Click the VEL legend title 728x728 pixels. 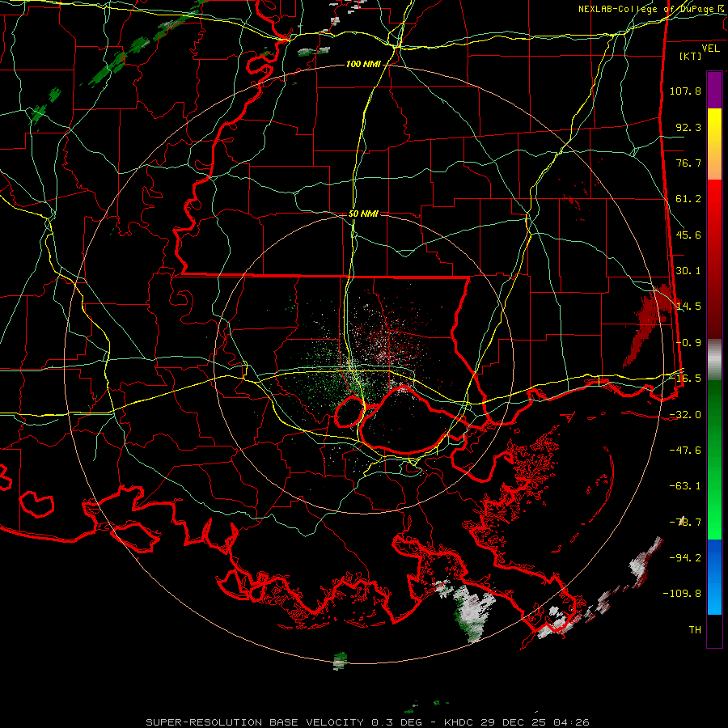[x=711, y=48]
